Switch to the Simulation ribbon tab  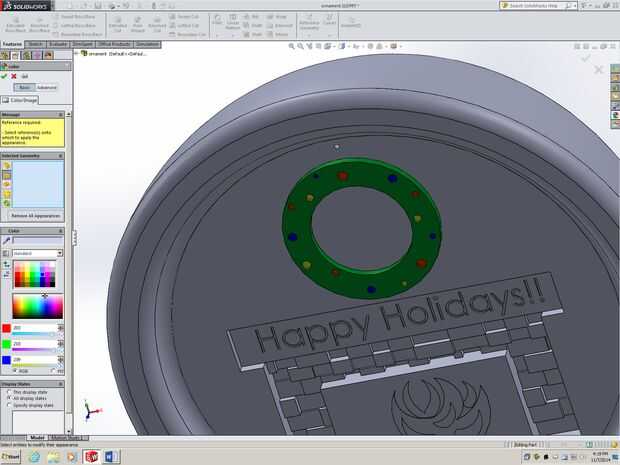click(x=147, y=44)
